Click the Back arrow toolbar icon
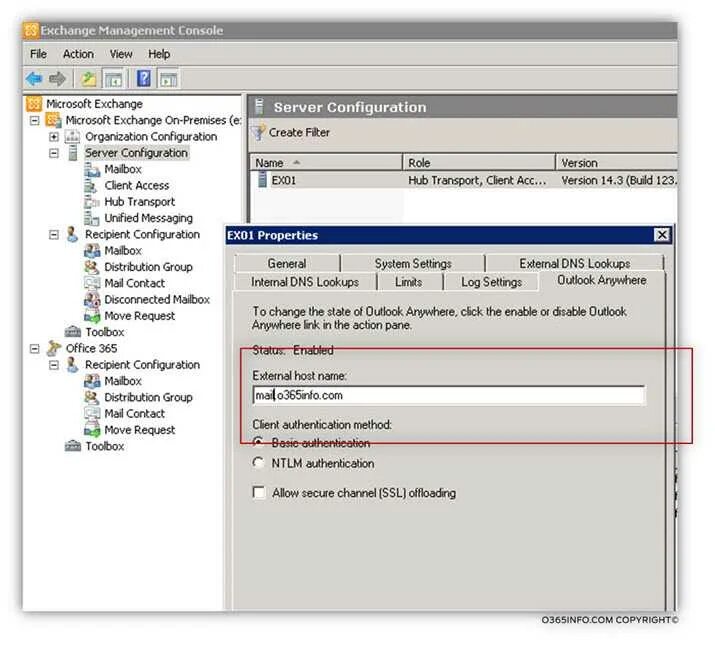Viewport: 715px width, 651px height. (34, 79)
